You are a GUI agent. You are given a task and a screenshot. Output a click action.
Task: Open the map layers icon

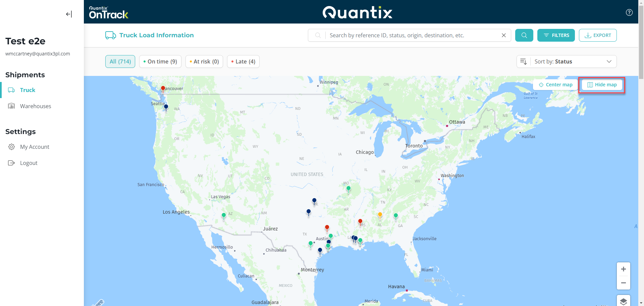tap(623, 301)
